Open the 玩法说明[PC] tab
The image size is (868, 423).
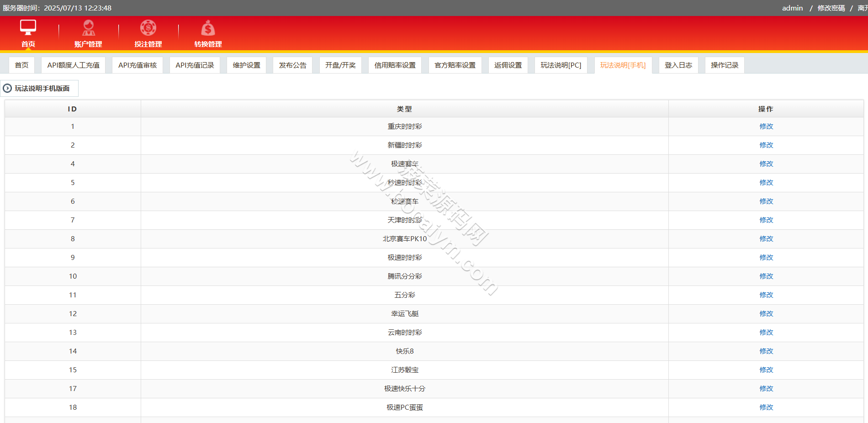pos(561,65)
